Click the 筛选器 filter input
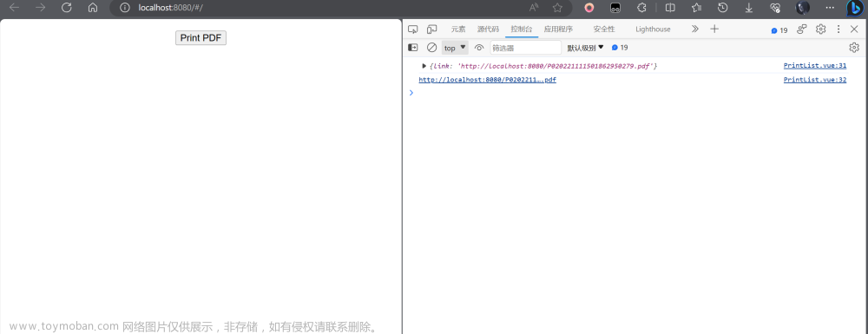 tap(525, 48)
